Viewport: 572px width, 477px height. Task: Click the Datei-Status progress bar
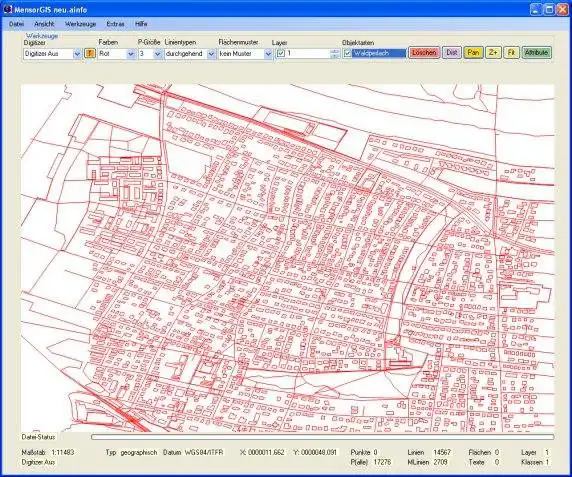[322, 437]
